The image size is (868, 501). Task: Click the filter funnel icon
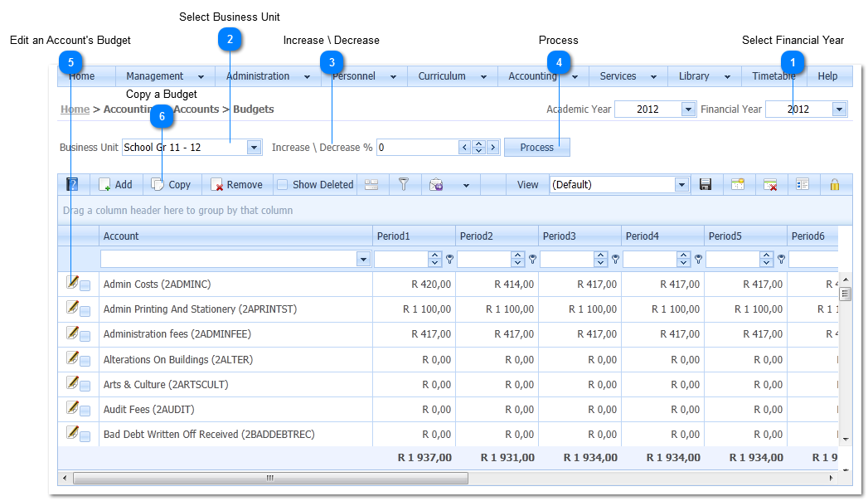point(404,185)
